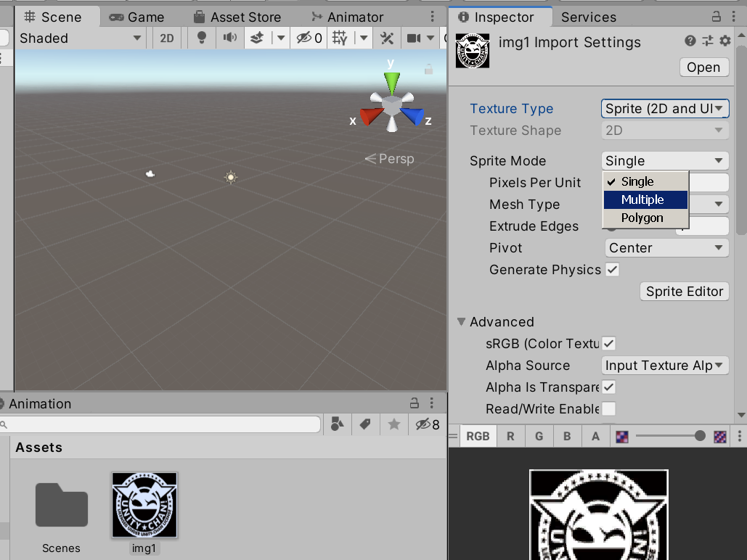Toggle hidden objects visibility eye icon

(x=309, y=38)
